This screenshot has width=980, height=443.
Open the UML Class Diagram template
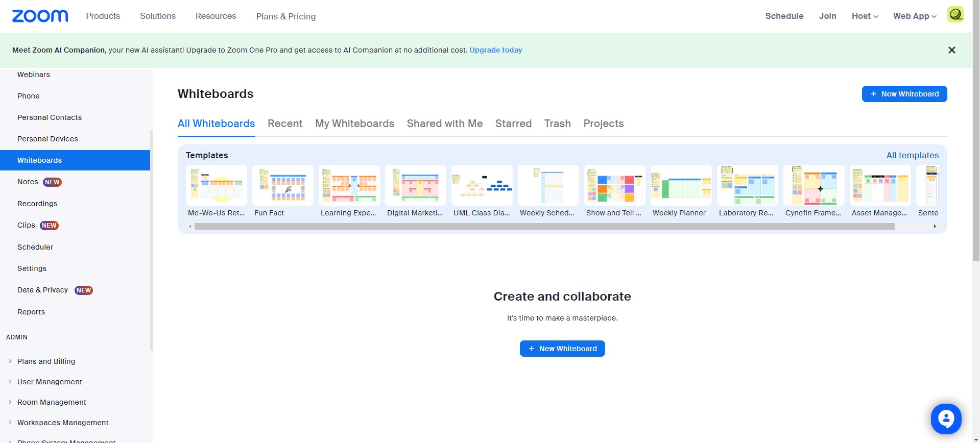(x=482, y=191)
